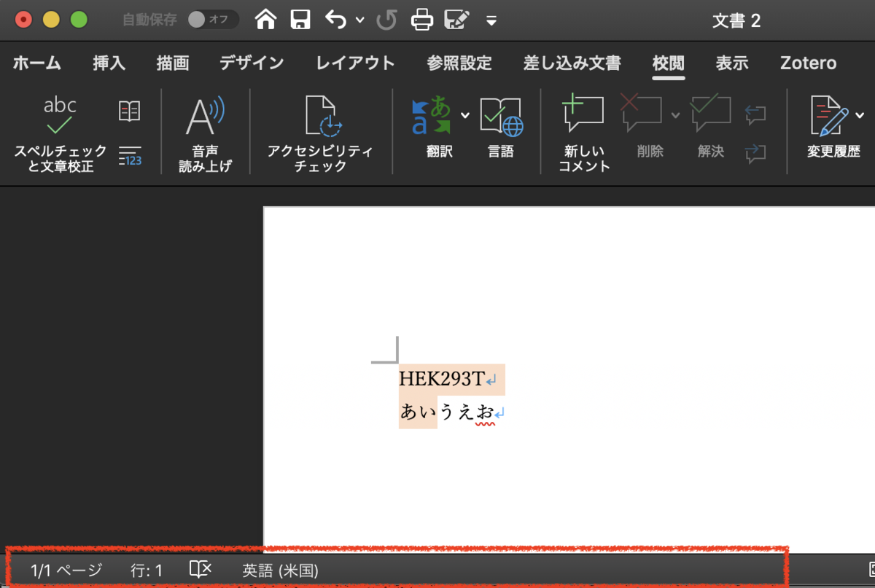
Task: Switch to the ホーム tab
Action: pos(37,63)
